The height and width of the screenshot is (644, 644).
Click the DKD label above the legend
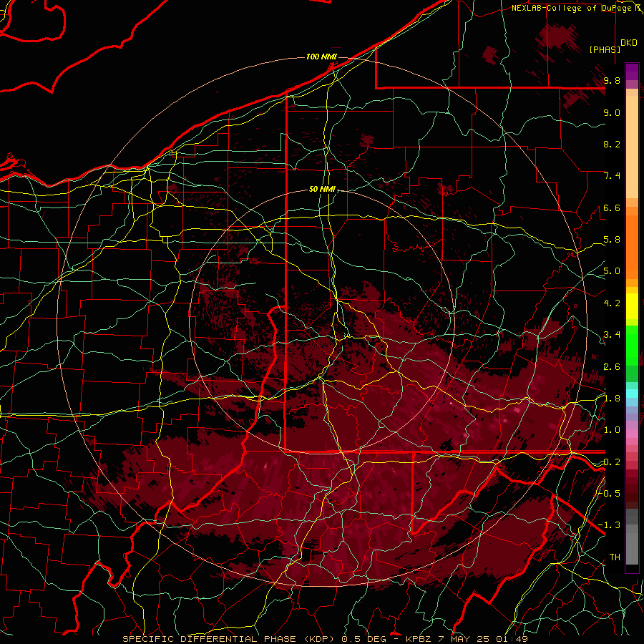(629, 43)
